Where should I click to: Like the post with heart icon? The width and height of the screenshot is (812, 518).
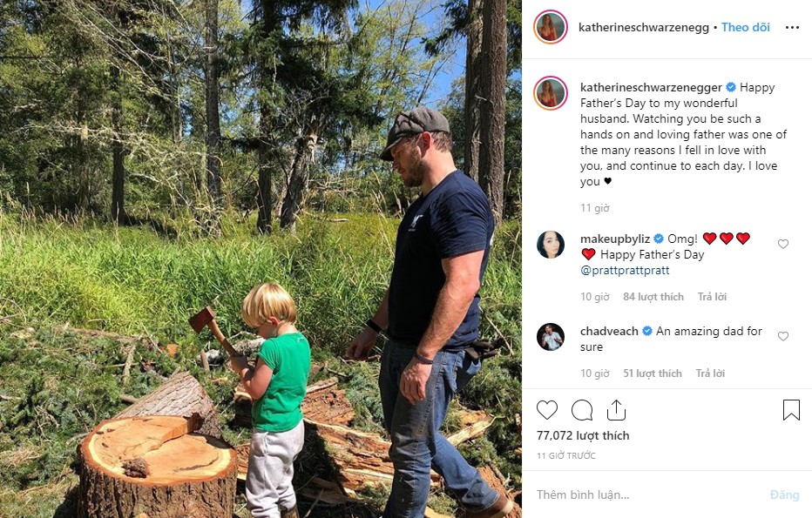point(547,410)
